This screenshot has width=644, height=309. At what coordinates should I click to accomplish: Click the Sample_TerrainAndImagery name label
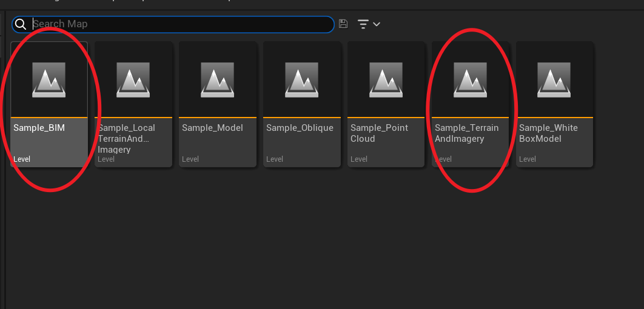point(466,133)
